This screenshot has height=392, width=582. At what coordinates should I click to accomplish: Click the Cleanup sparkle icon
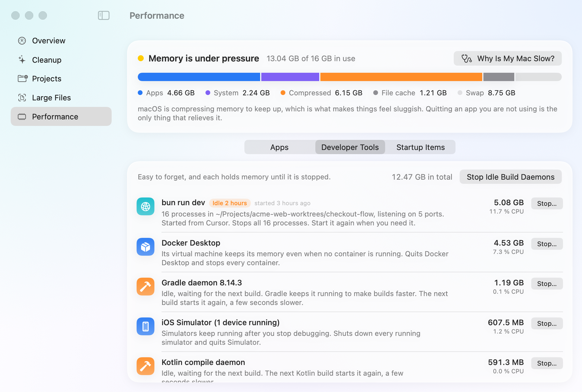[22, 60]
